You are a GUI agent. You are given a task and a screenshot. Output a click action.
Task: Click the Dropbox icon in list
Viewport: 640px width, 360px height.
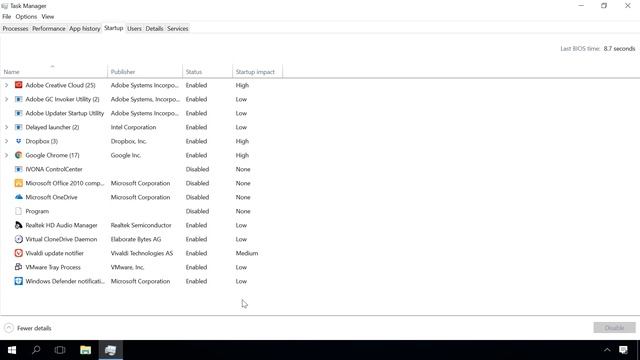point(18,141)
